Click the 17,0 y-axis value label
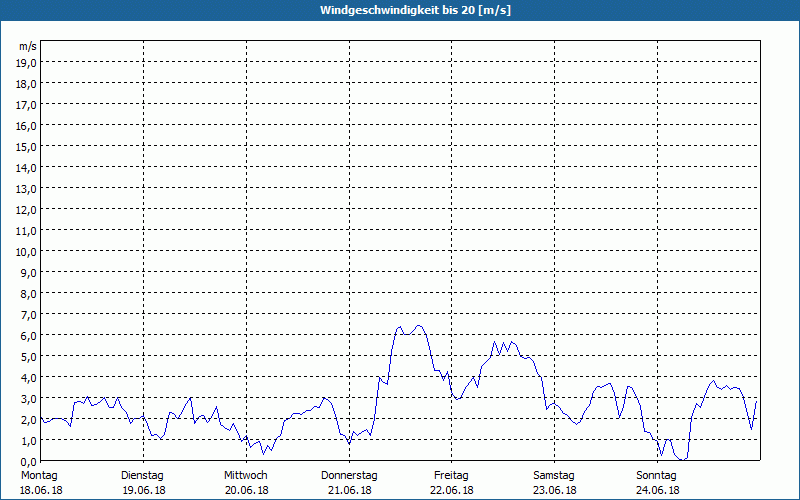800x500 pixels. (x=27, y=105)
